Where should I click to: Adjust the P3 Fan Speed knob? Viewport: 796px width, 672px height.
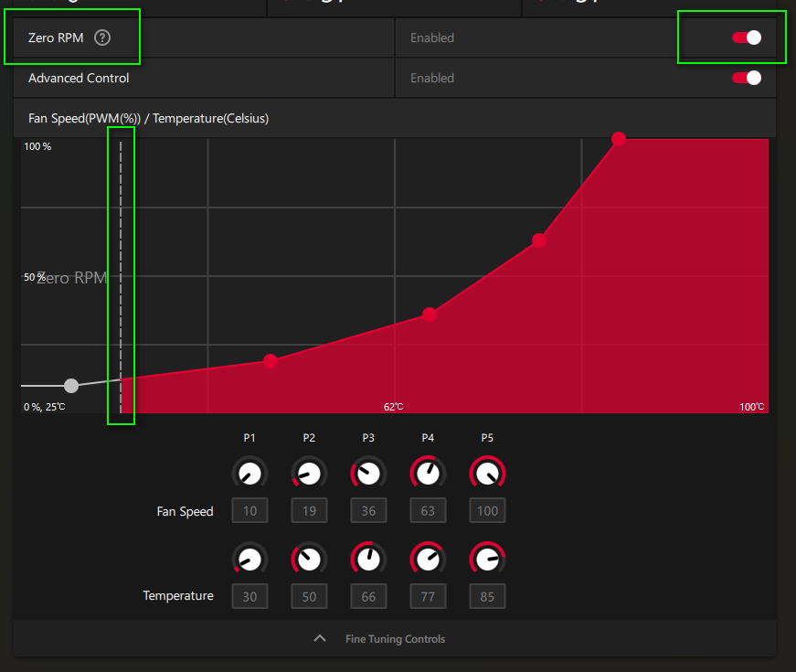368,474
